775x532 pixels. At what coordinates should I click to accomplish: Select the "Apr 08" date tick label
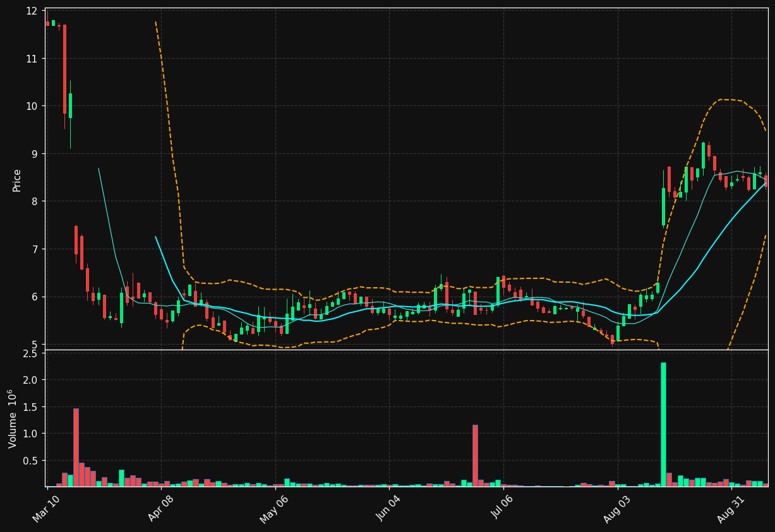(x=160, y=508)
